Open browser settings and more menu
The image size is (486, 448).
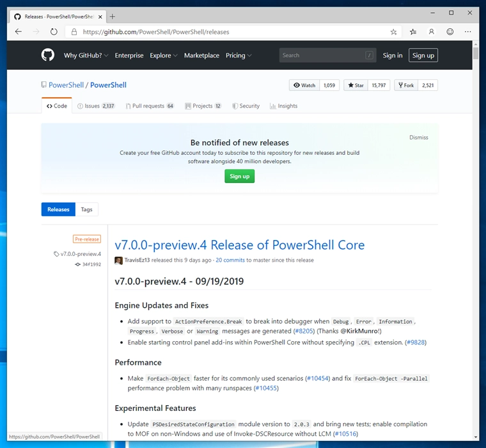click(x=468, y=31)
